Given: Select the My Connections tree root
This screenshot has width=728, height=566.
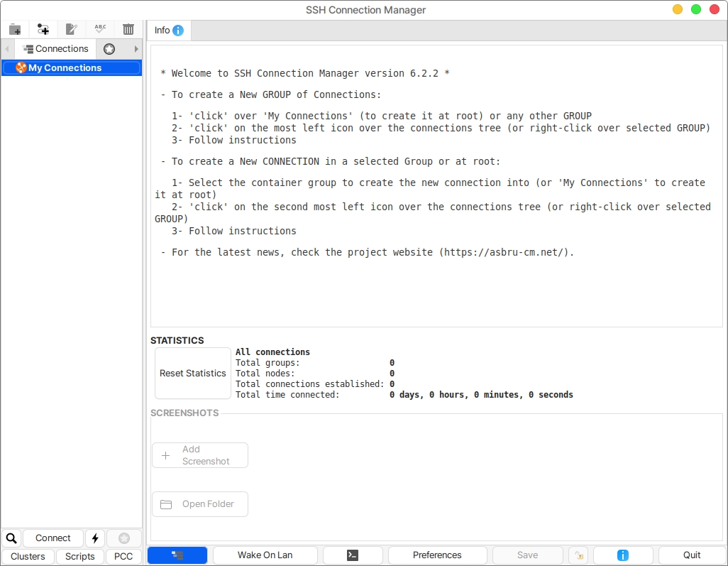Looking at the screenshot, I should (65, 68).
